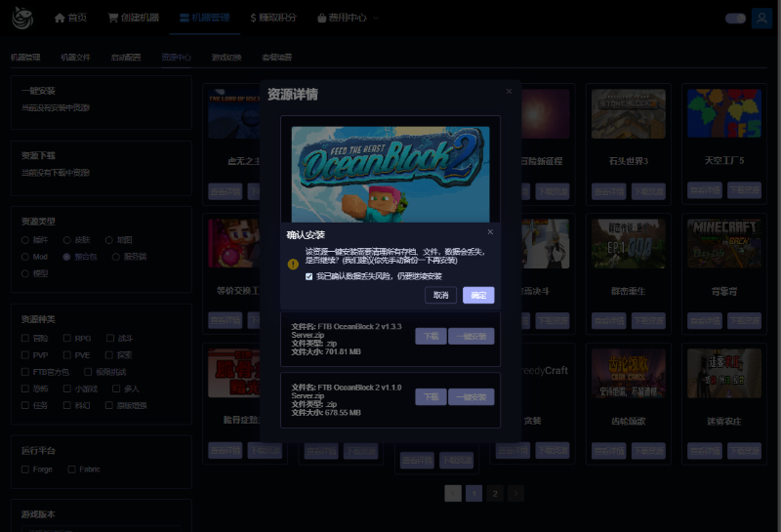Open the user avatar menu

[x=761, y=19]
